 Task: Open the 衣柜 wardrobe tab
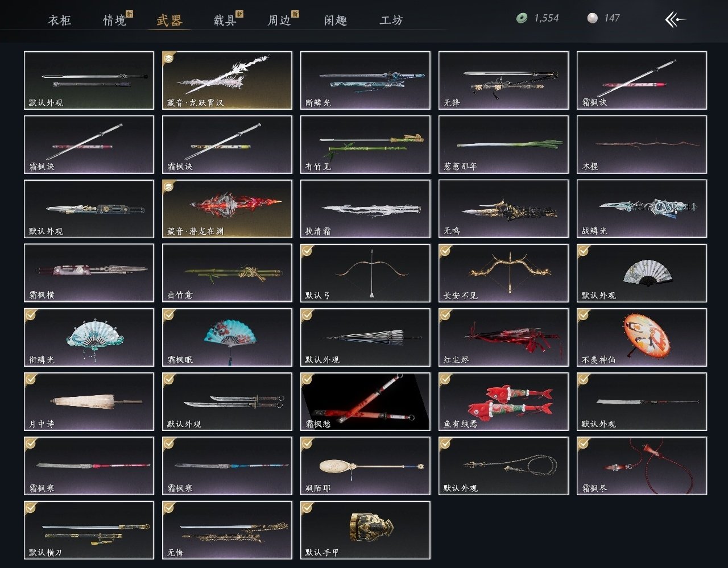click(59, 20)
